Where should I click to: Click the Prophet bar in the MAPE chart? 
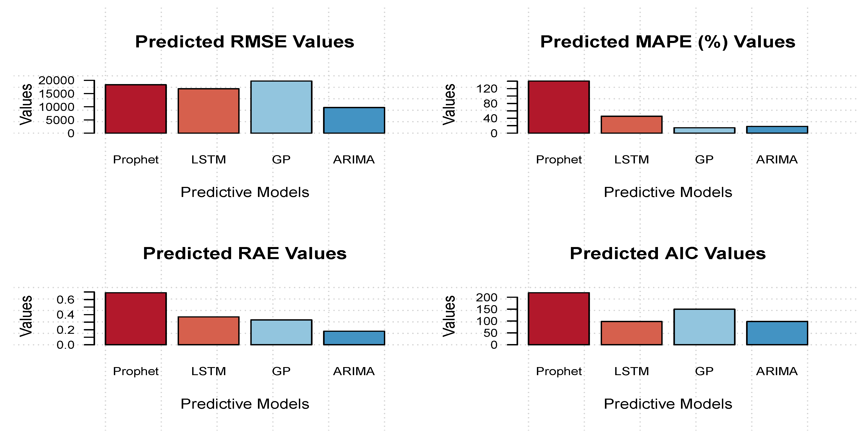(559, 107)
